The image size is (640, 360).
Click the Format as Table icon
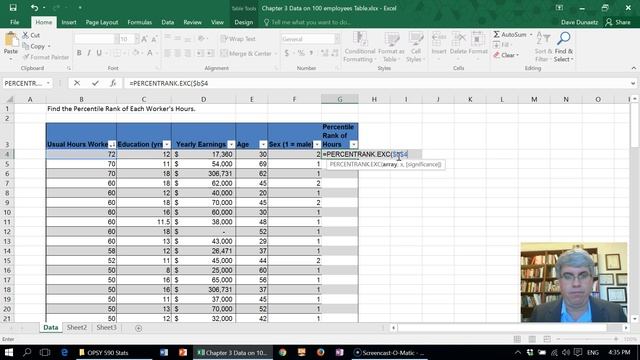391,39
